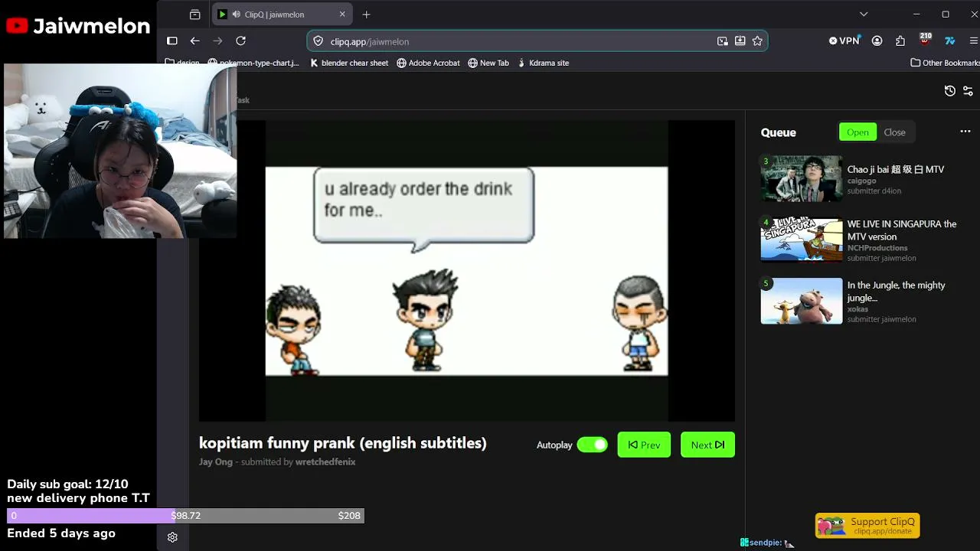
Task: Click the 'submitter d4ion' text
Action: 874,191
